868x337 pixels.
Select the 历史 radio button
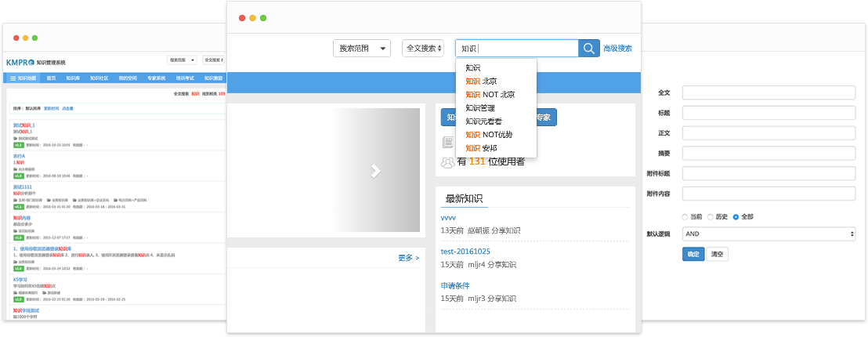point(711,216)
